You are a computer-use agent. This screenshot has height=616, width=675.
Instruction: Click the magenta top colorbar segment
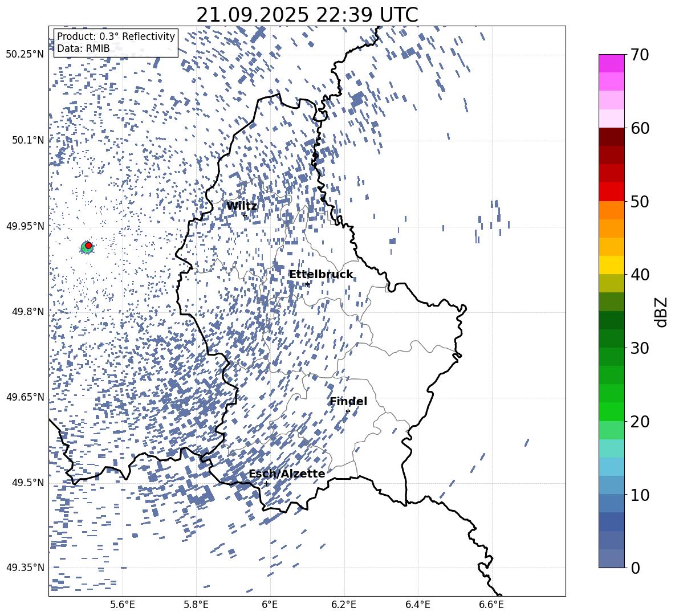[x=612, y=63]
